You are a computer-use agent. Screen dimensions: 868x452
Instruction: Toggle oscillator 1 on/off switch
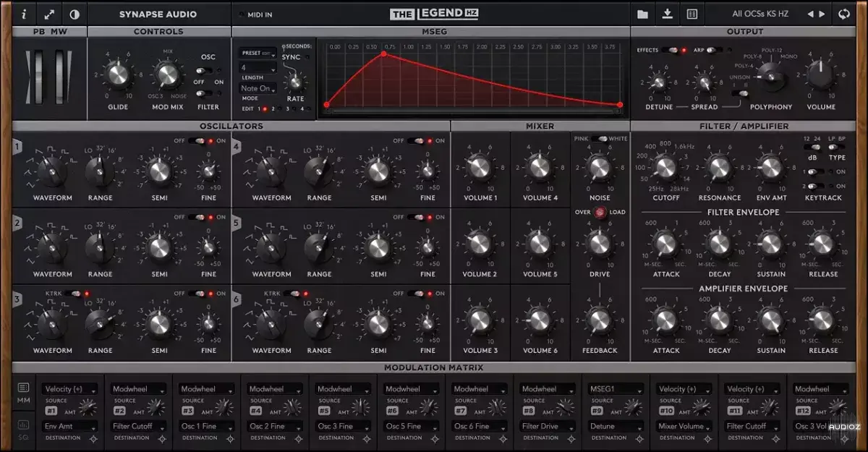[x=196, y=141]
